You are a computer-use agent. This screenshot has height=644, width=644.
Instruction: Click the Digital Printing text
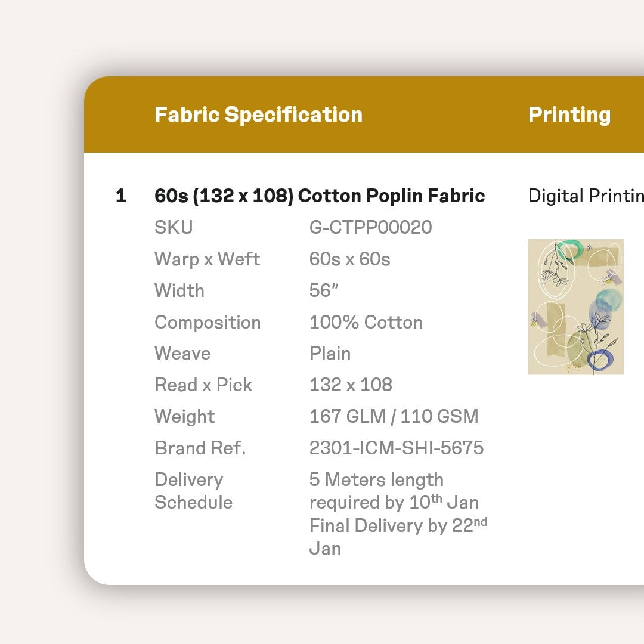pyautogui.click(x=586, y=196)
